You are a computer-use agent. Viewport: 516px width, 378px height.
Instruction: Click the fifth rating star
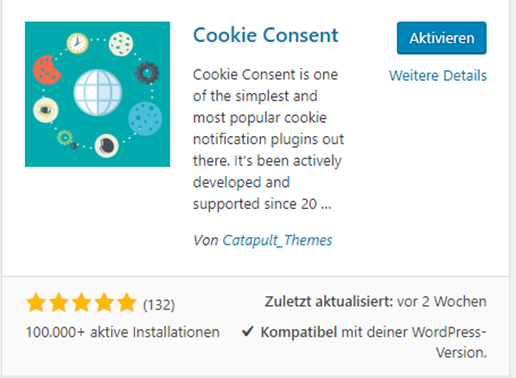[x=127, y=302]
